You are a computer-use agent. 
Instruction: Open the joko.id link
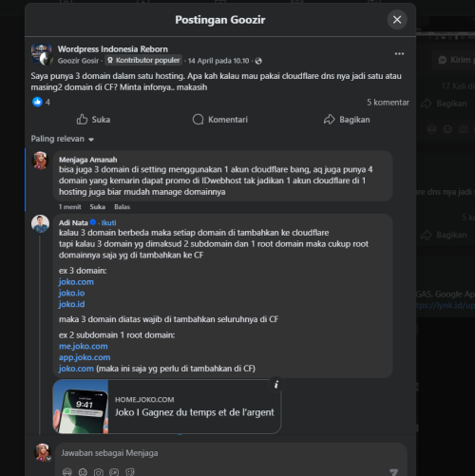coord(71,304)
